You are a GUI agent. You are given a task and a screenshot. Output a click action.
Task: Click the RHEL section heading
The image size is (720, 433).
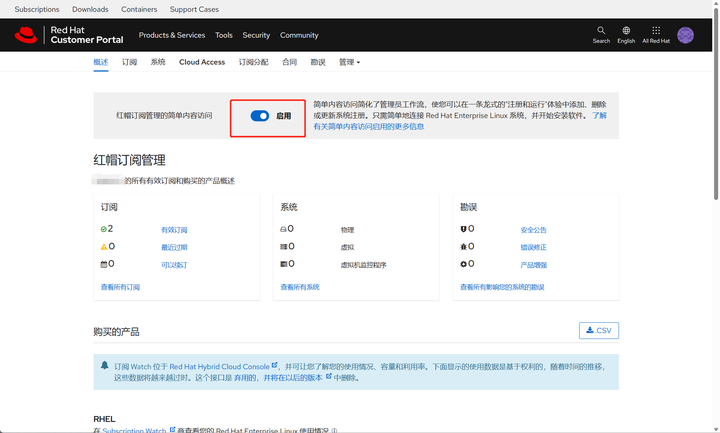104,419
